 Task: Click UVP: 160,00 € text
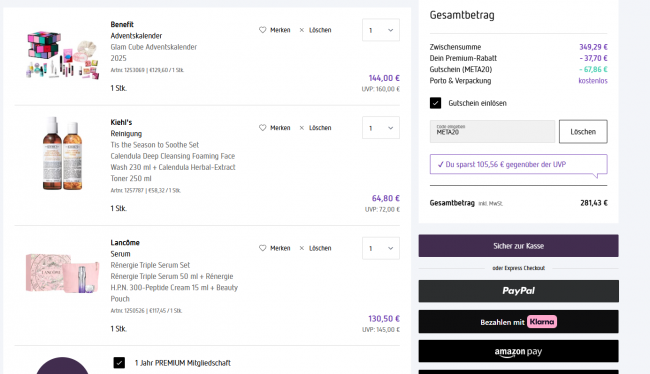pos(381,89)
